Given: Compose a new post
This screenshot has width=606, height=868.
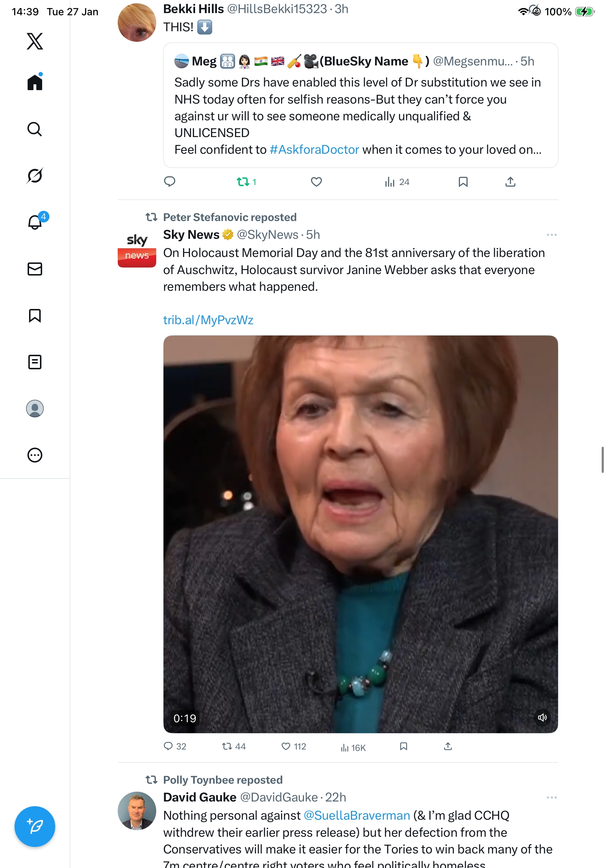Looking at the screenshot, I should [35, 827].
